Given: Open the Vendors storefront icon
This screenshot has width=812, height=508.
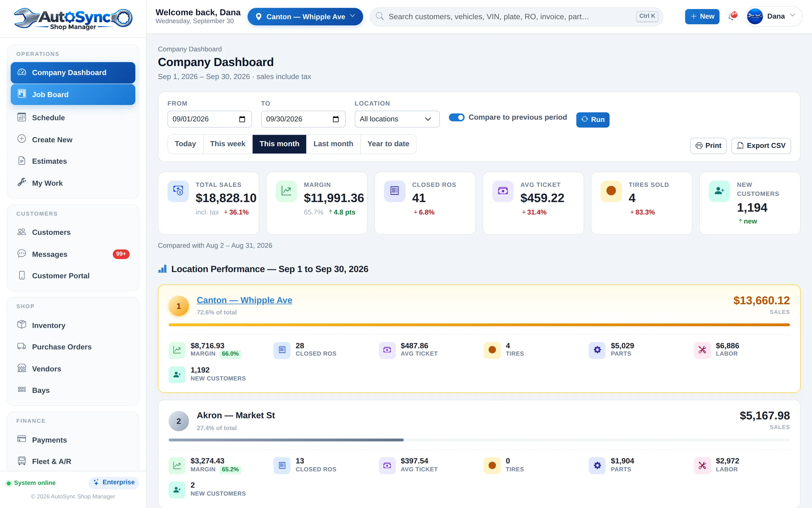Looking at the screenshot, I should coord(22,368).
